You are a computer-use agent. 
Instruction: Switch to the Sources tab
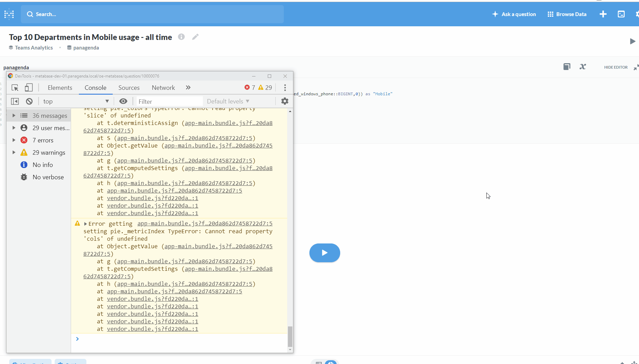[x=129, y=87]
